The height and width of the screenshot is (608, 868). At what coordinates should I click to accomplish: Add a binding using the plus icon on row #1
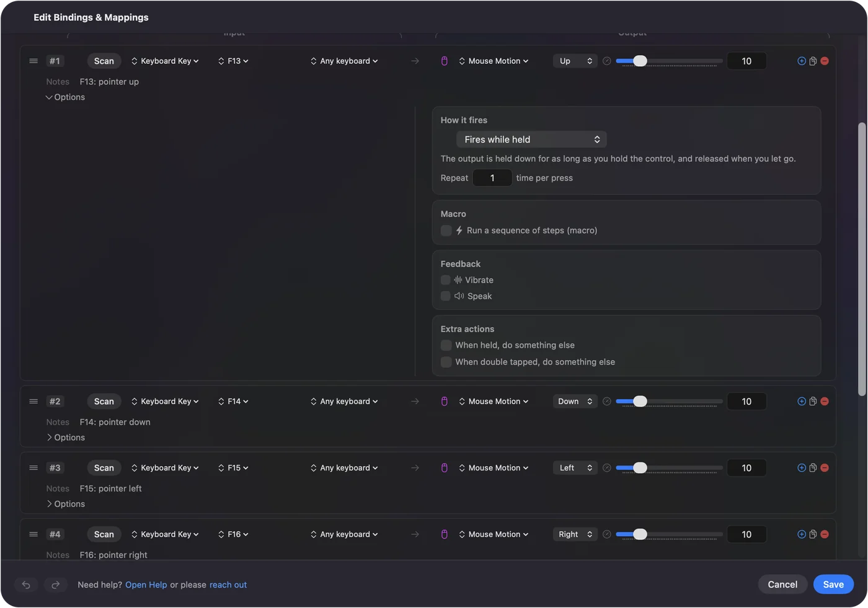tap(802, 61)
